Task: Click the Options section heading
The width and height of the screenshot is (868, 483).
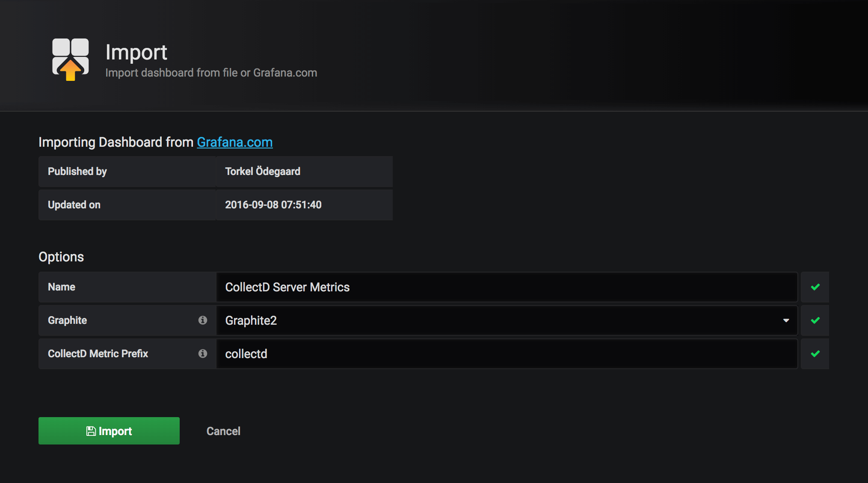Action: 61,257
